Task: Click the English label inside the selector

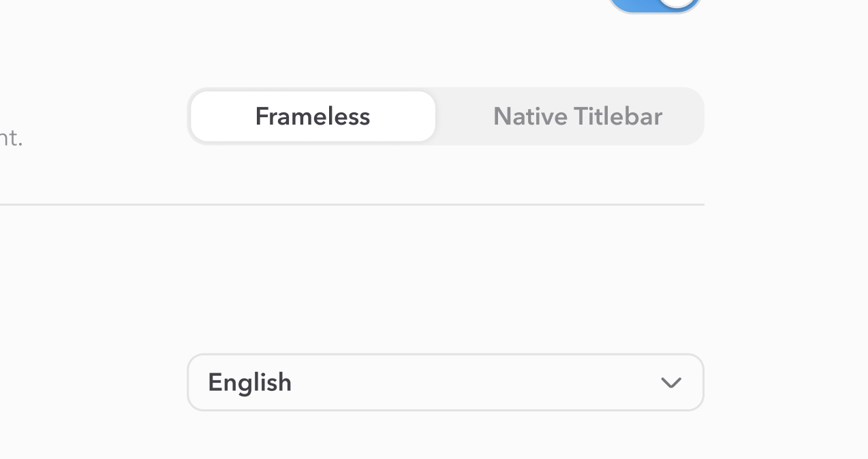Action: (x=249, y=382)
